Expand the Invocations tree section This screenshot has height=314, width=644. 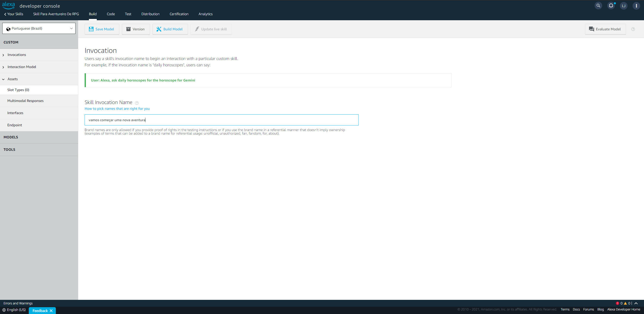click(17, 55)
